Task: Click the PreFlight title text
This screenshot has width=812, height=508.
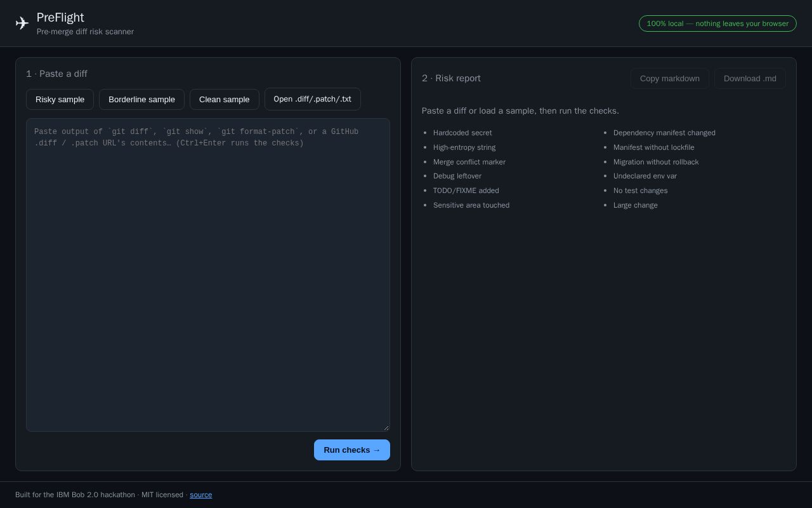Action: tap(60, 17)
